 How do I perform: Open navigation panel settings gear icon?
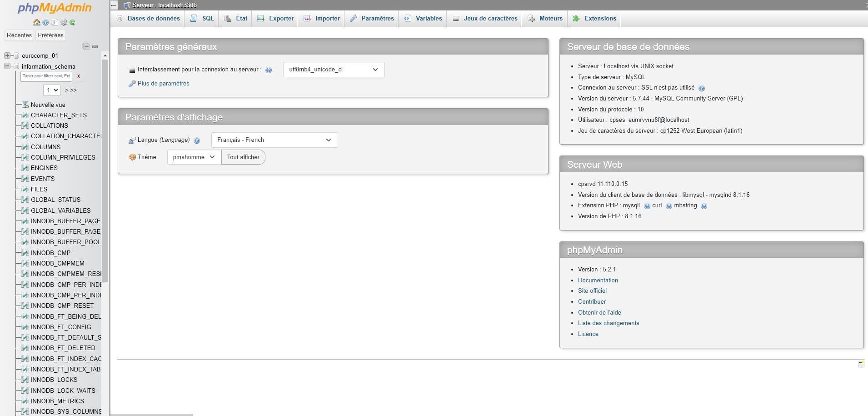[64, 22]
